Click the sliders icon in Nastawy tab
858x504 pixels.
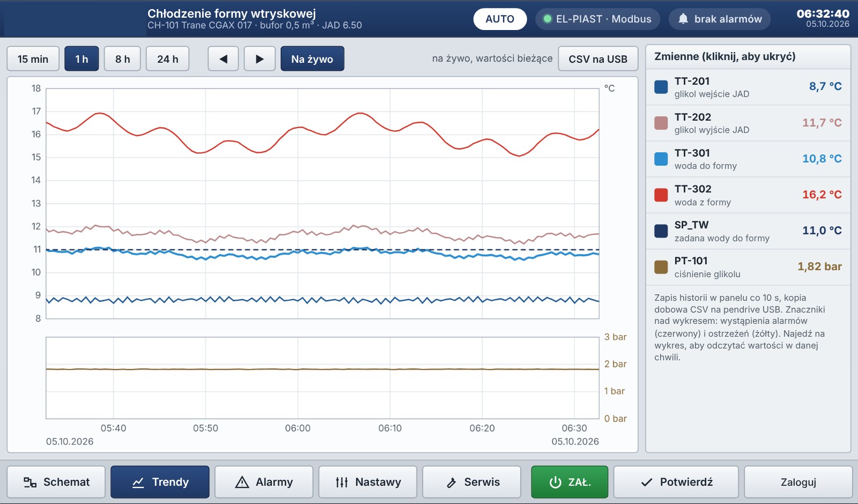342,483
